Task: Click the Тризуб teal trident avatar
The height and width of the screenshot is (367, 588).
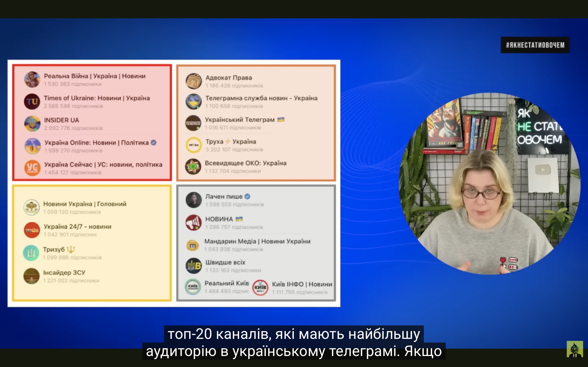Action: [31, 253]
